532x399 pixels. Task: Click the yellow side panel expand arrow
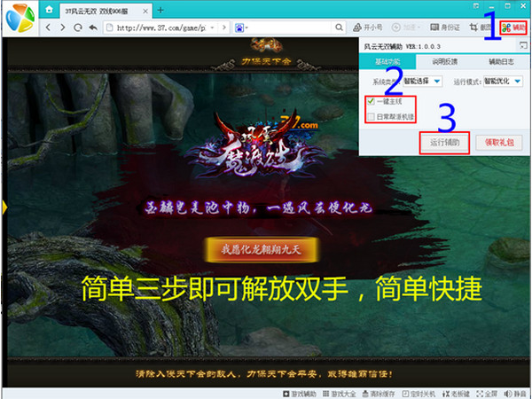tap(4, 207)
